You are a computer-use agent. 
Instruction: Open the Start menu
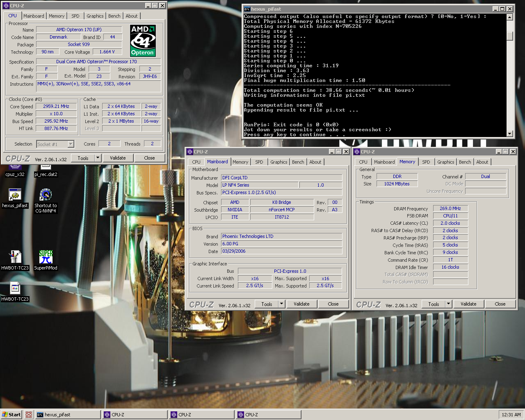point(11,415)
